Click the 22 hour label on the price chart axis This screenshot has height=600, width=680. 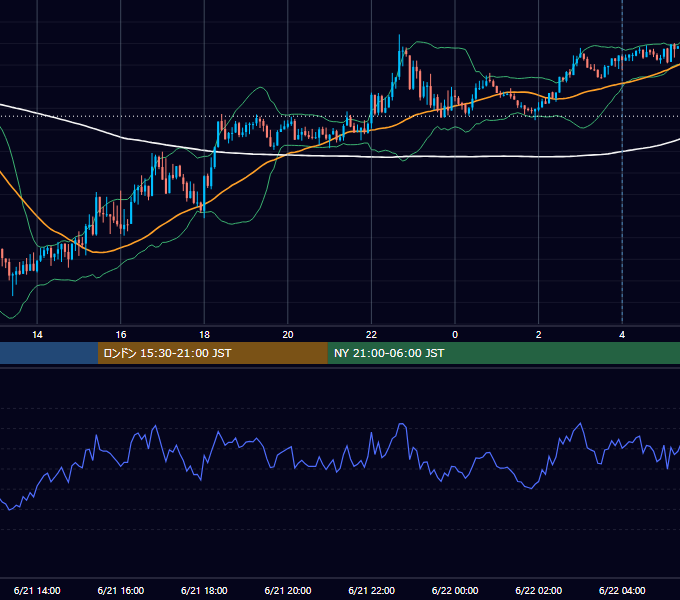pos(371,335)
